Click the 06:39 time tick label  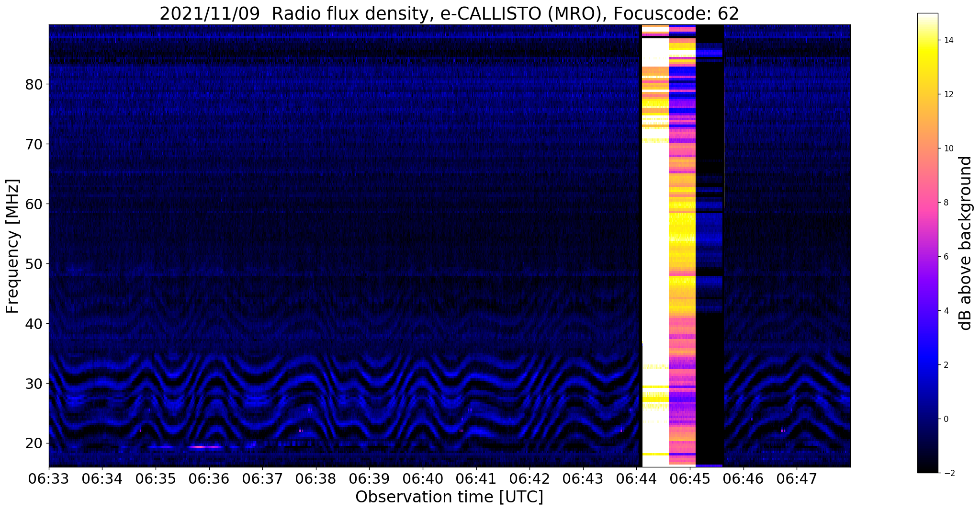(369, 478)
